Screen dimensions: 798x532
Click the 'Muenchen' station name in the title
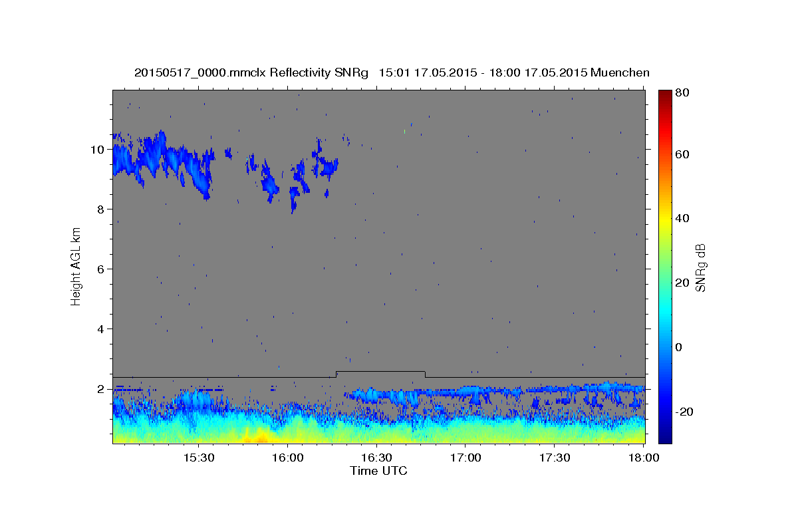pos(620,72)
